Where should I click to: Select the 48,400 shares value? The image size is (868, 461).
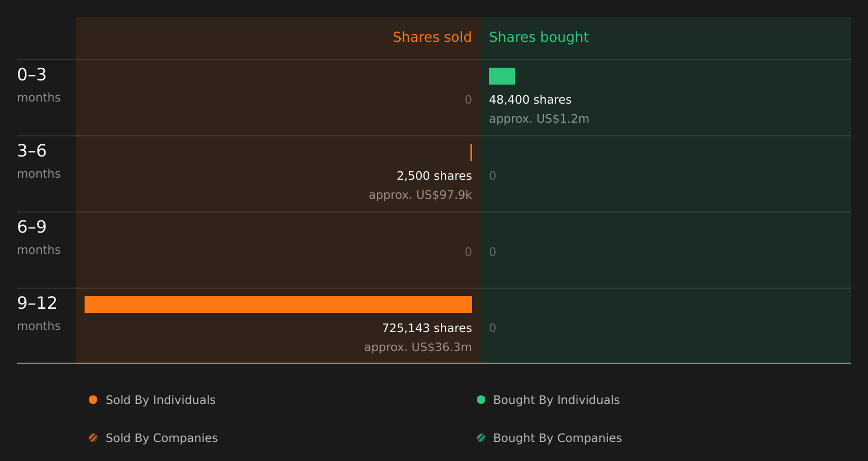[x=530, y=100]
